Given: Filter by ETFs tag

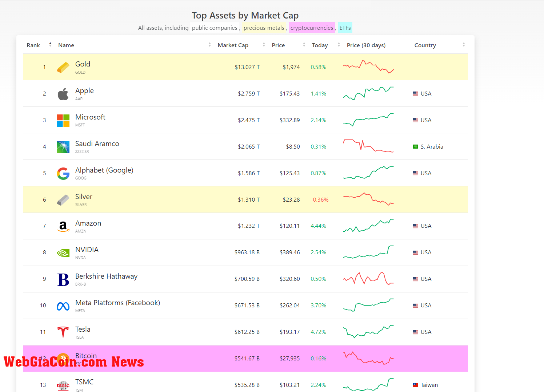Looking at the screenshot, I should [345, 28].
